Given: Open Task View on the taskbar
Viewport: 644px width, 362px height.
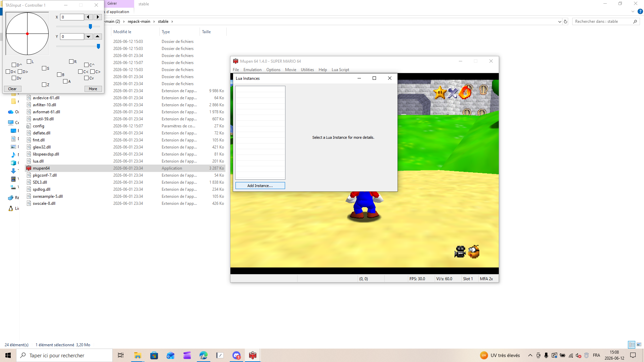Looking at the screenshot, I should pyautogui.click(x=121, y=355).
